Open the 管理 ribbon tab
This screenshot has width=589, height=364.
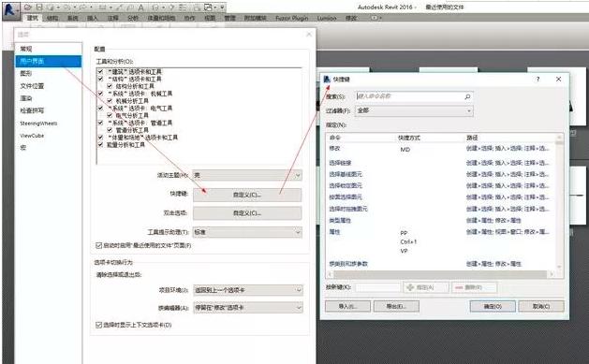point(230,18)
